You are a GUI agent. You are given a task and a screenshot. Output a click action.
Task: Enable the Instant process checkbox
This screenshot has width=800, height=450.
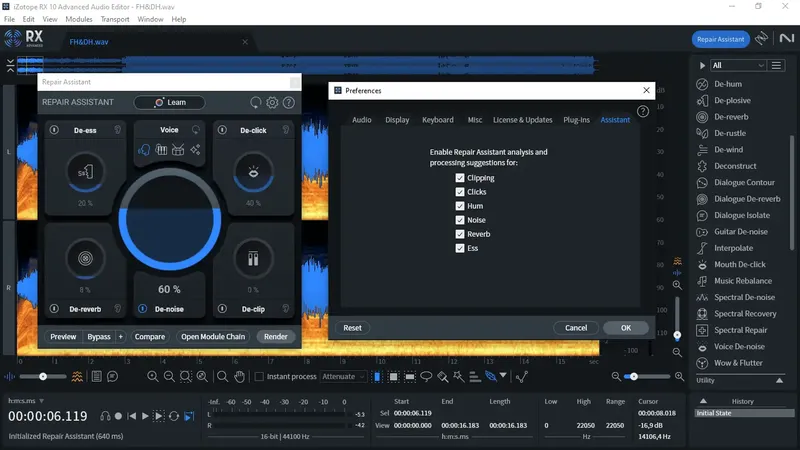point(259,377)
